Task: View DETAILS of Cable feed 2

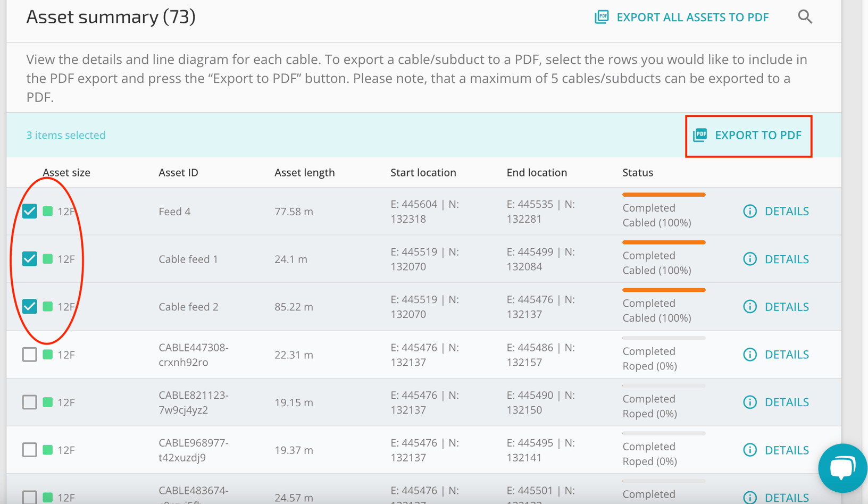Action: [787, 307]
